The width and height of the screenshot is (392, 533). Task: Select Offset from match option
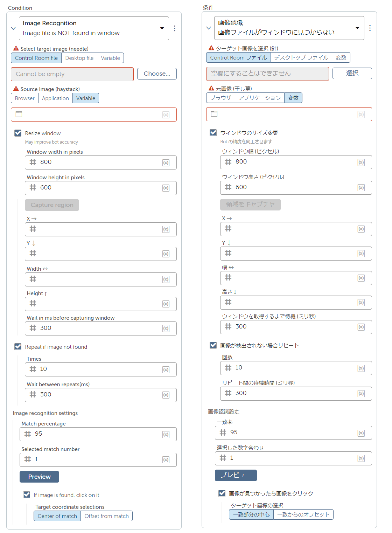point(106,516)
